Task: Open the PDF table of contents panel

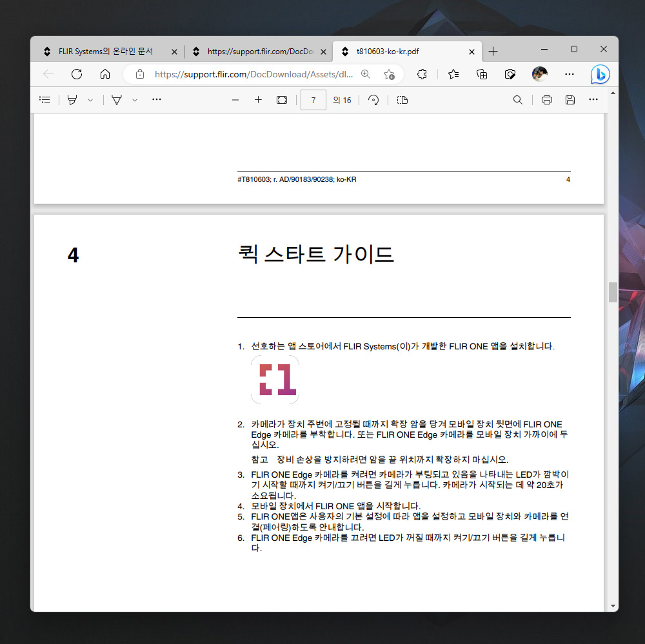Action: [45, 99]
